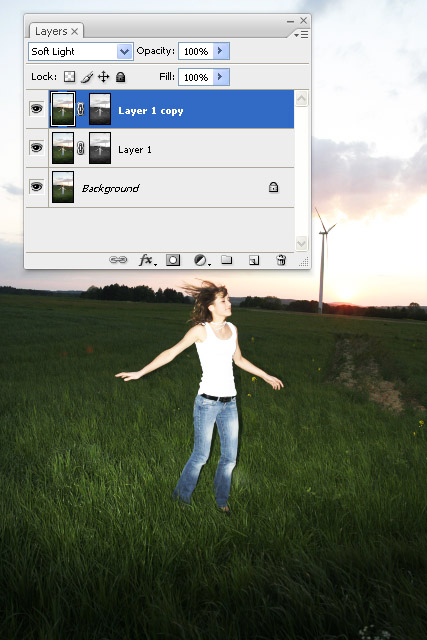Open the layer style fx menu
This screenshot has height=640, width=427.
tap(147, 260)
